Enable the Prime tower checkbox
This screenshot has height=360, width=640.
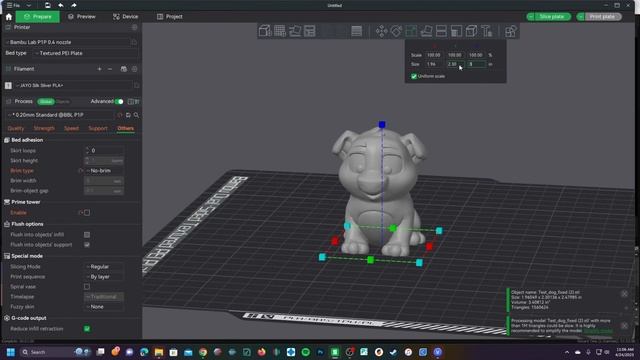click(87, 213)
